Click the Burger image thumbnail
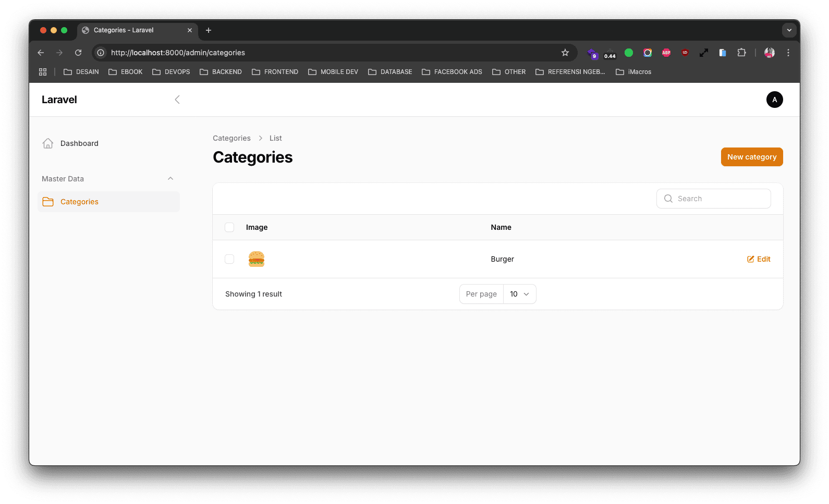The height and width of the screenshot is (504, 829). [257, 259]
